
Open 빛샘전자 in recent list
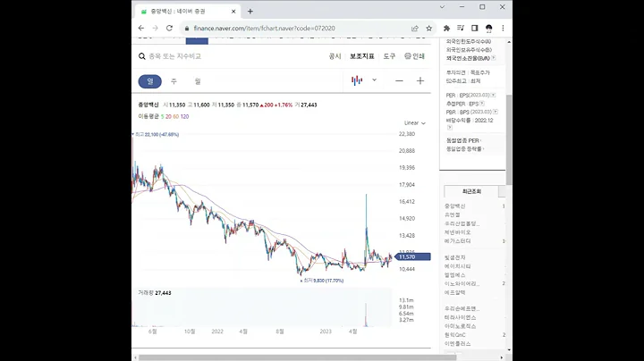tap(455, 257)
